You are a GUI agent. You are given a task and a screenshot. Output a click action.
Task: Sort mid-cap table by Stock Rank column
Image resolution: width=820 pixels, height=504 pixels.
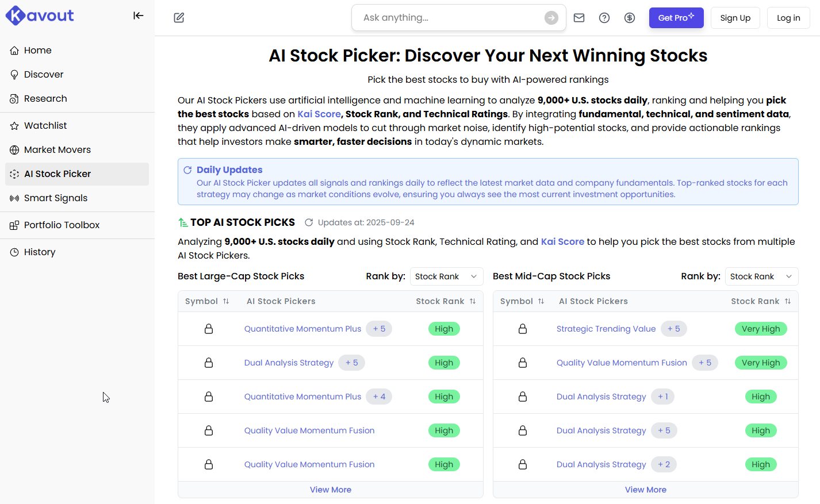click(788, 301)
